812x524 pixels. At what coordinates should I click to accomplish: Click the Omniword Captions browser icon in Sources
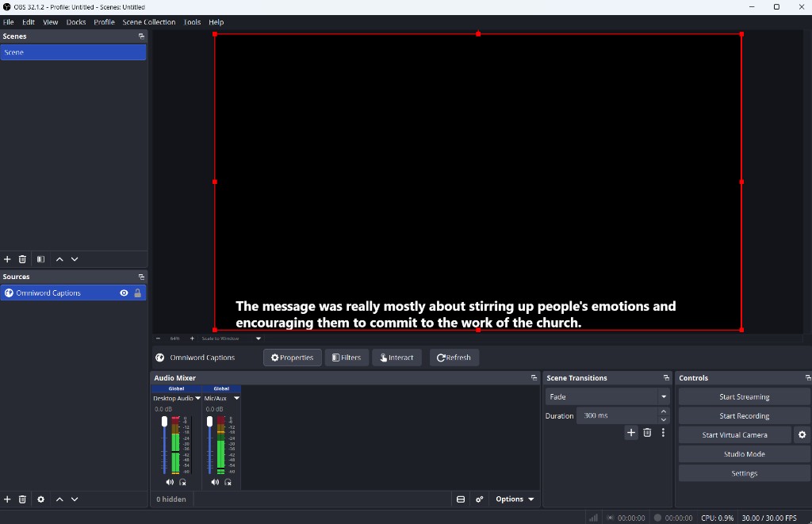[x=9, y=293]
